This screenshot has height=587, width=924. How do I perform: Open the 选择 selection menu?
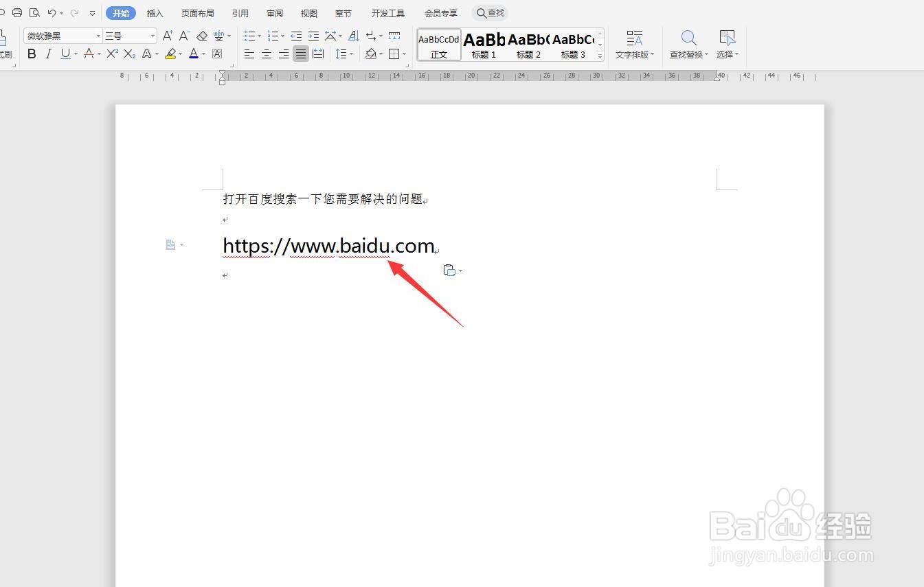click(727, 45)
